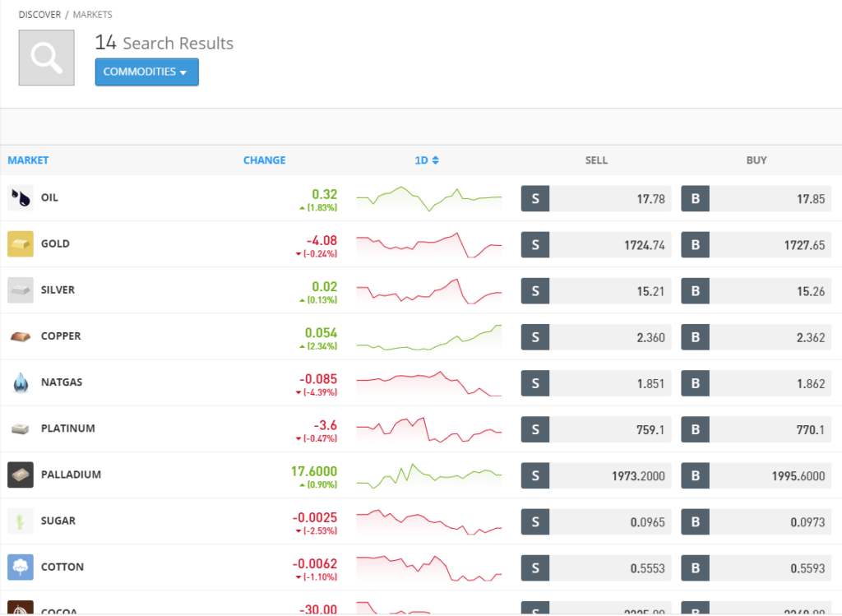Go to Discover in the breadcrumb
This screenshot has height=616, width=842.
click(39, 15)
